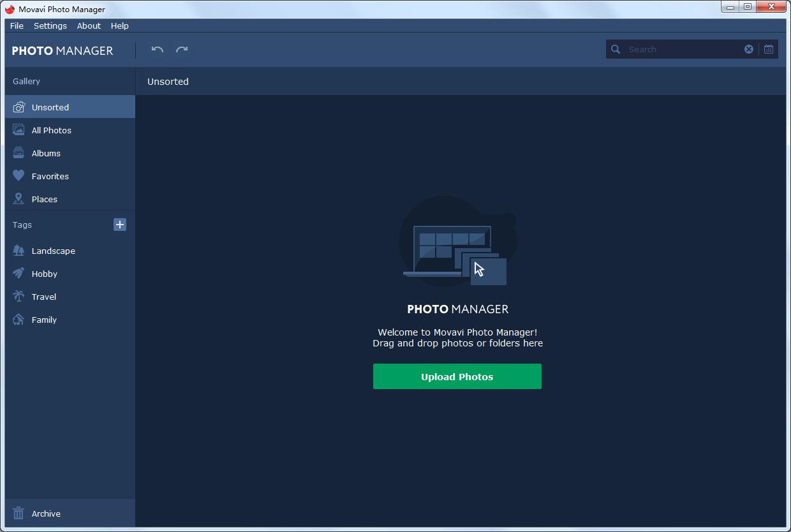Open the calendar date filter icon
The image size is (791, 532).
[769, 49]
